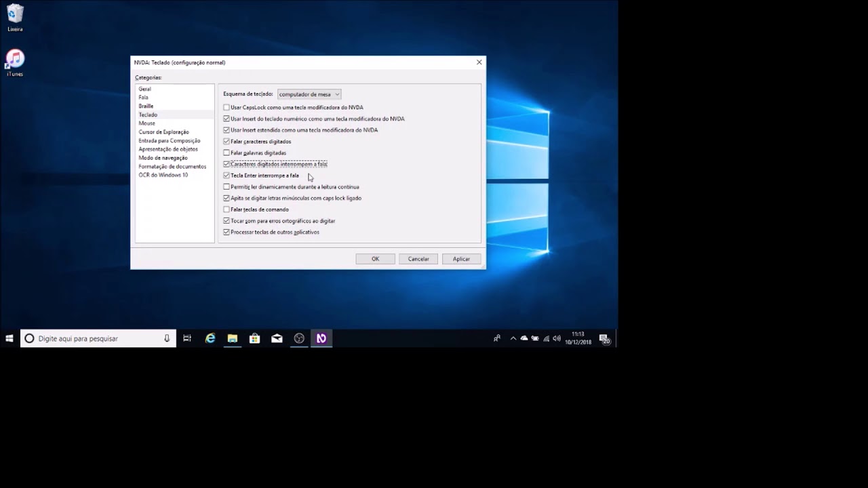Screen dimensions: 868x488
Task: Open the Lixeira recycle bin icon
Action: pos(15,18)
